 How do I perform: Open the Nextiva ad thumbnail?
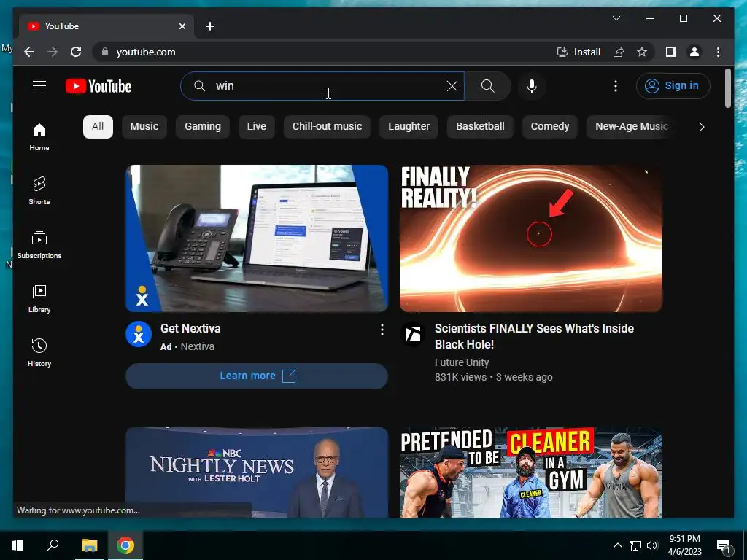click(x=257, y=238)
